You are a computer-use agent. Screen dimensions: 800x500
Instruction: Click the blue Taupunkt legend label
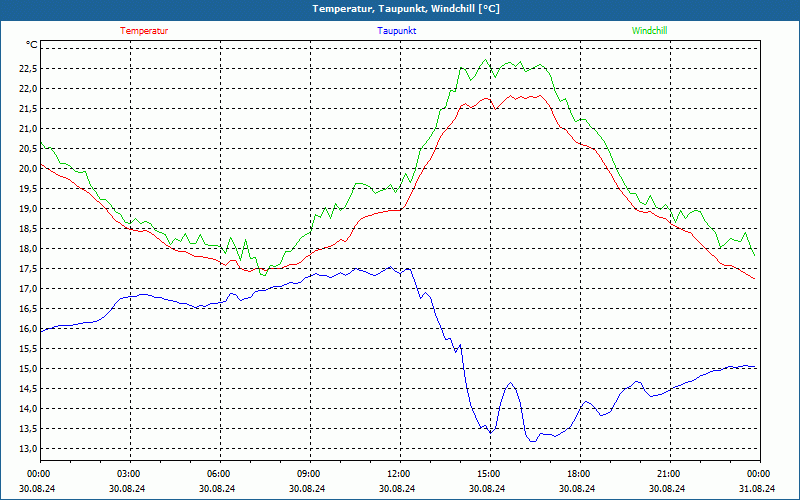click(396, 31)
